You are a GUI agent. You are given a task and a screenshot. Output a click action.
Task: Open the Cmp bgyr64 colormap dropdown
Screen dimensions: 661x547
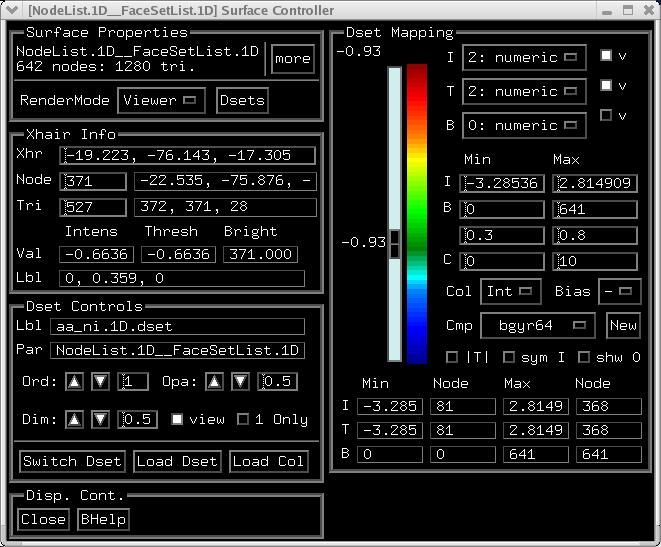[537, 326]
